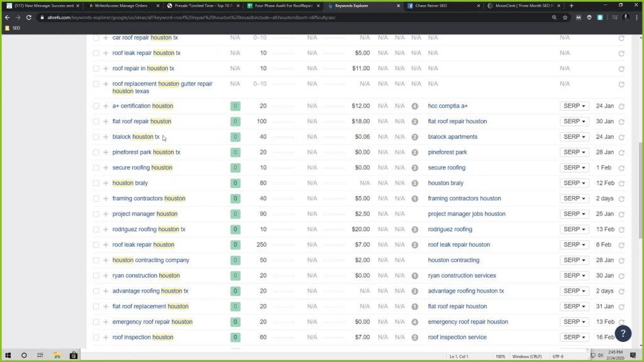Image resolution: width=644 pixels, height=362 pixels.
Task: Expand SERP dropdown for 'blalock houston tx'
Action: (x=574, y=136)
